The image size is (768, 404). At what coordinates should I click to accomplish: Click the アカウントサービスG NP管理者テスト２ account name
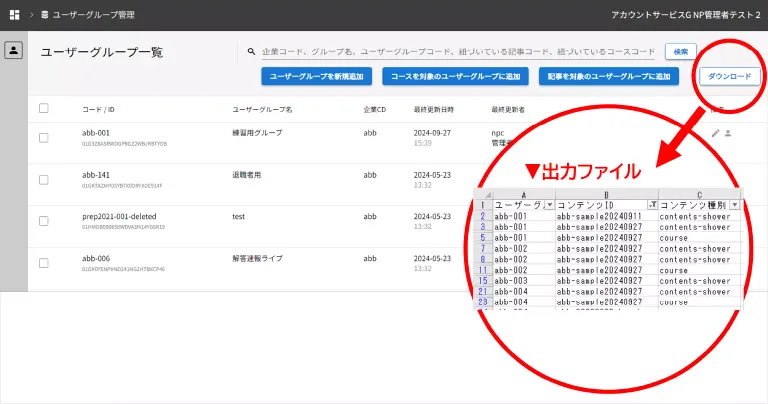[686, 15]
